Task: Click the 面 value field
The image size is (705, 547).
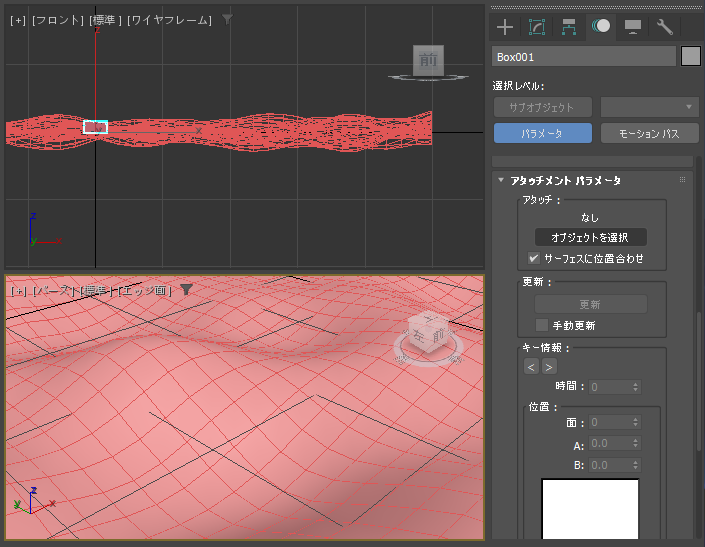Action: point(610,422)
